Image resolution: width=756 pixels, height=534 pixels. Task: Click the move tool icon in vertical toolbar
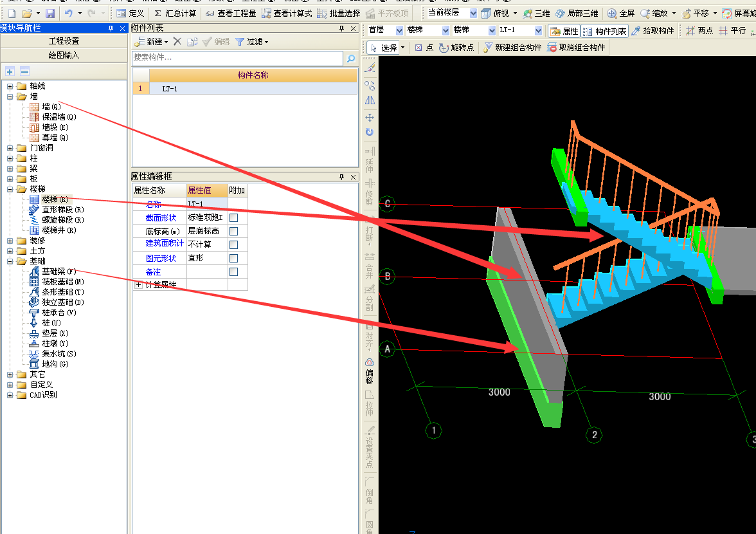[x=370, y=118]
